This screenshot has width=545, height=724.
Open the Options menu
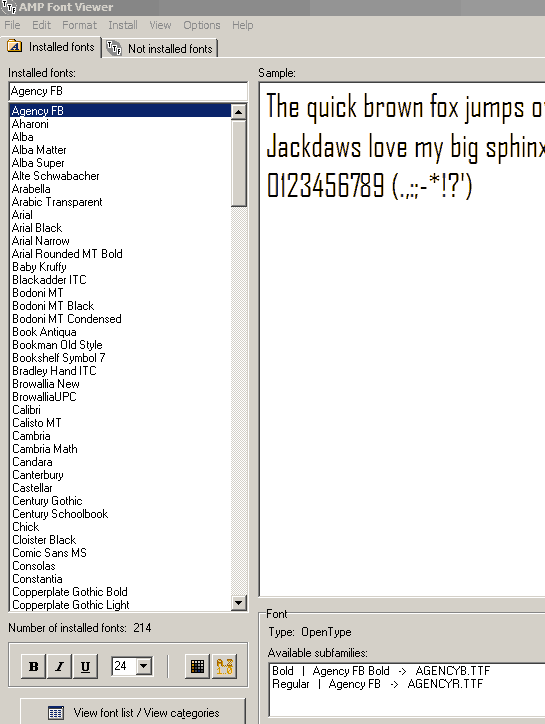coord(201,25)
